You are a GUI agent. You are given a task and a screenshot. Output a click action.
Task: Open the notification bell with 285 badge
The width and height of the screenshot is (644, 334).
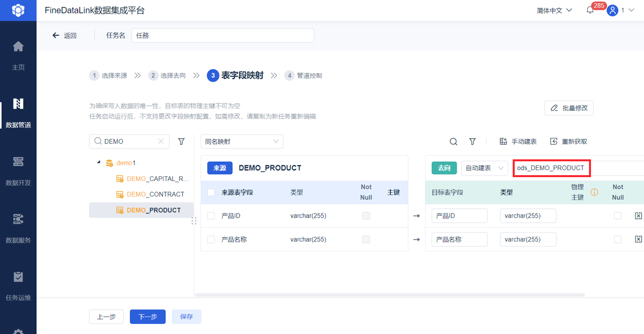point(590,10)
